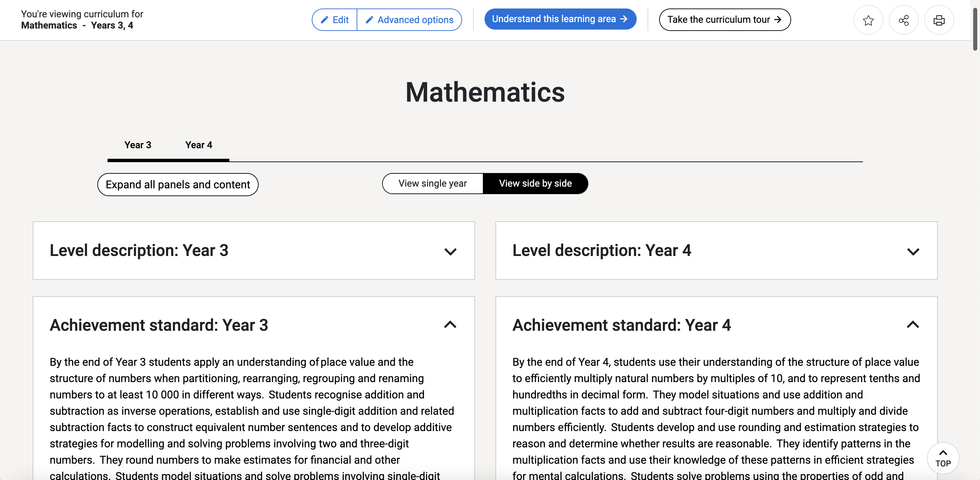
Task: Click the Advanced options button label
Action: (x=415, y=20)
